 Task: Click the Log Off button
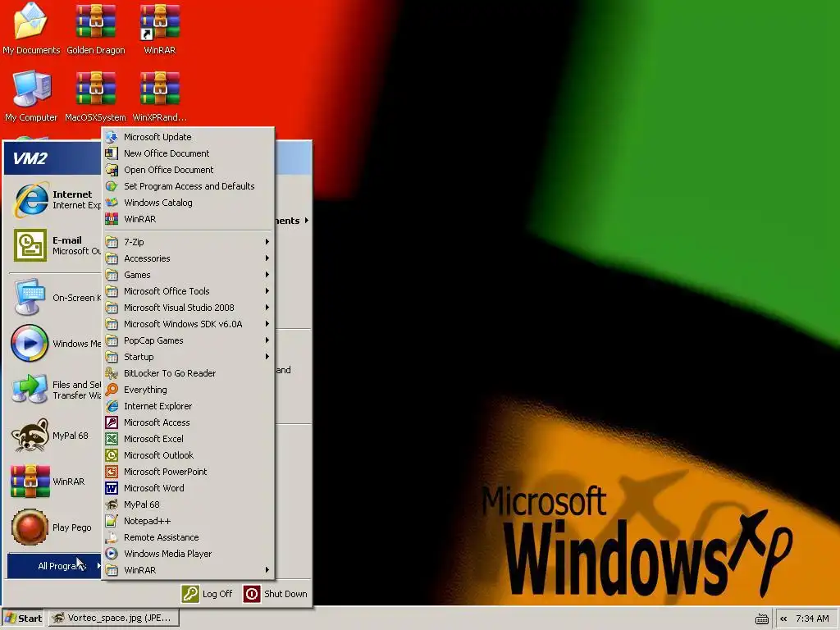point(208,594)
